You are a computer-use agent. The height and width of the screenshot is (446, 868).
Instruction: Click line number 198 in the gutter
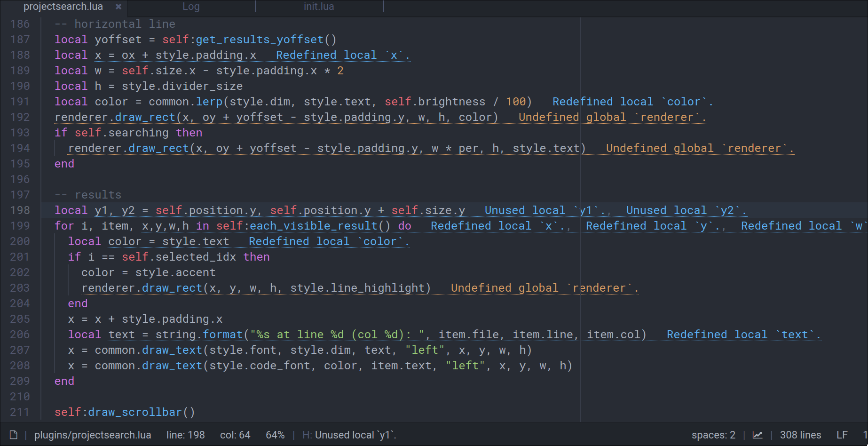(20, 210)
